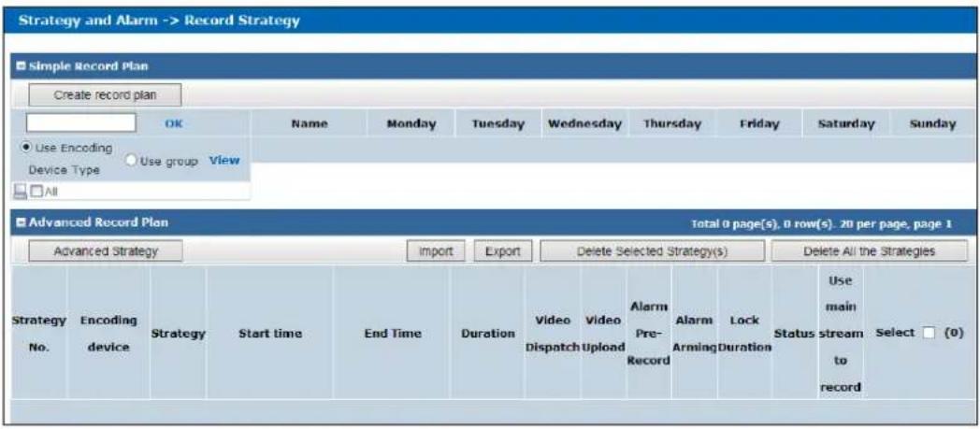
Task: Click the Video Dispatch column header
Action: coord(553,334)
